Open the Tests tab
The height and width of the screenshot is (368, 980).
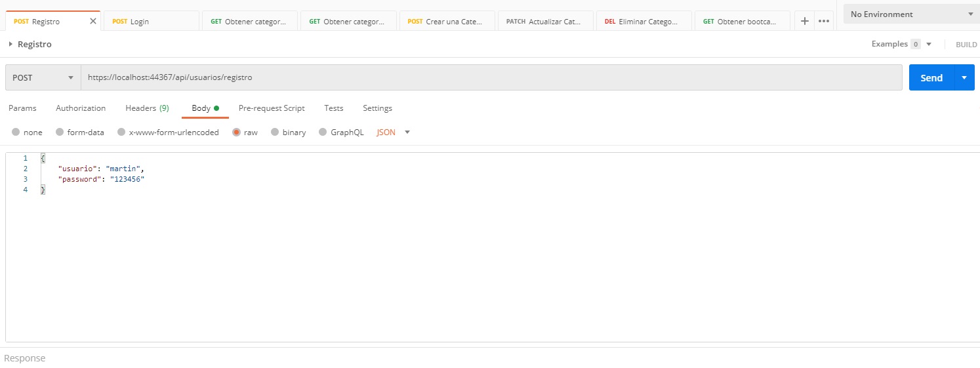(333, 108)
